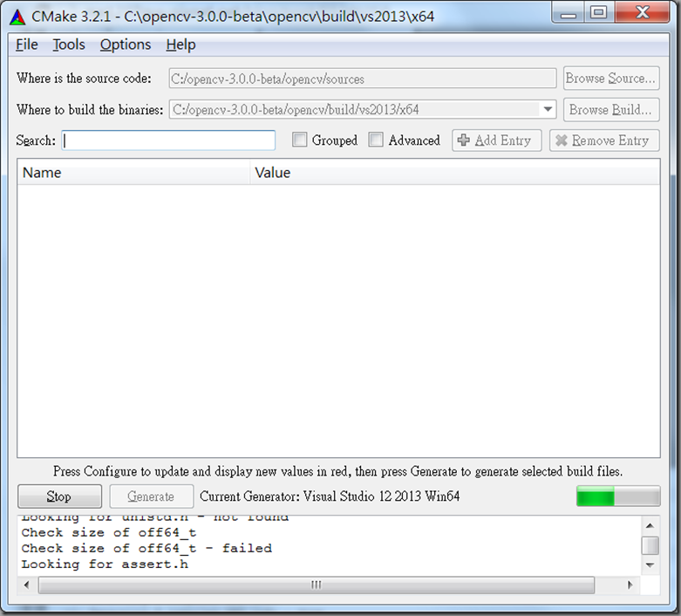Click the log scroll up arrow
This screenshot has width=681, height=616.
650,526
